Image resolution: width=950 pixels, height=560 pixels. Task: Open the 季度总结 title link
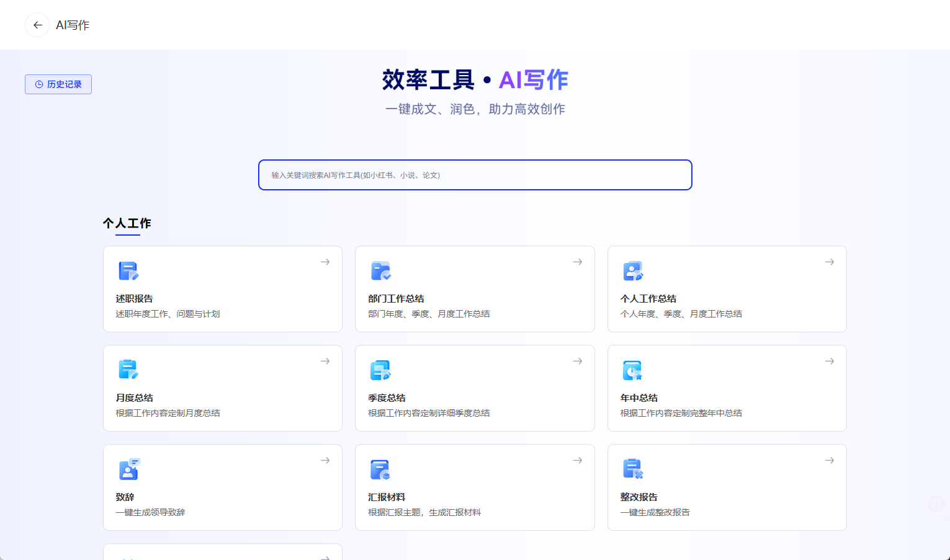pyautogui.click(x=387, y=398)
